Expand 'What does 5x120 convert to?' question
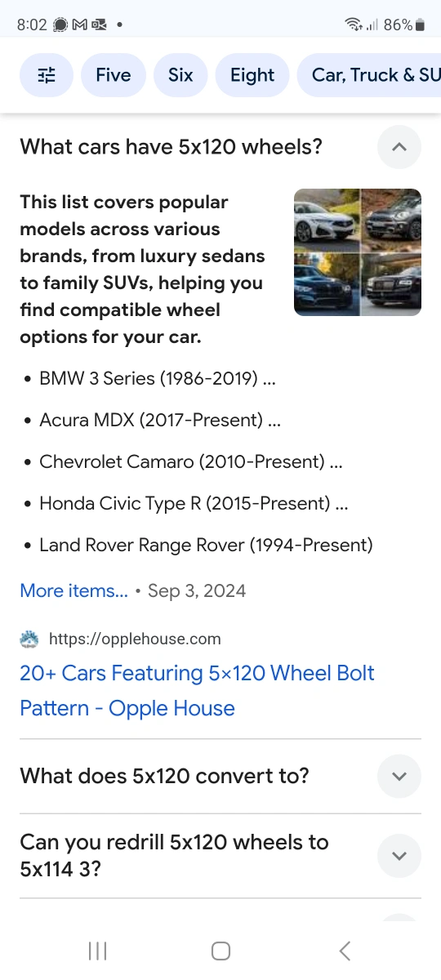 [399, 776]
